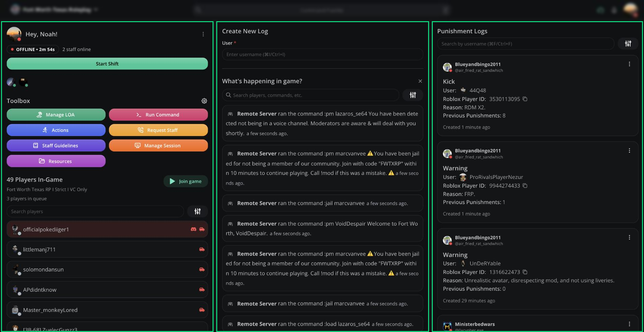
Task: Click the Search players, commands field
Action: (x=311, y=95)
